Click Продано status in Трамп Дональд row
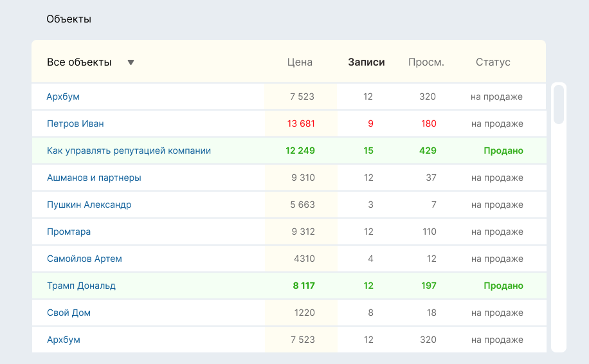589x364 pixels. point(503,286)
